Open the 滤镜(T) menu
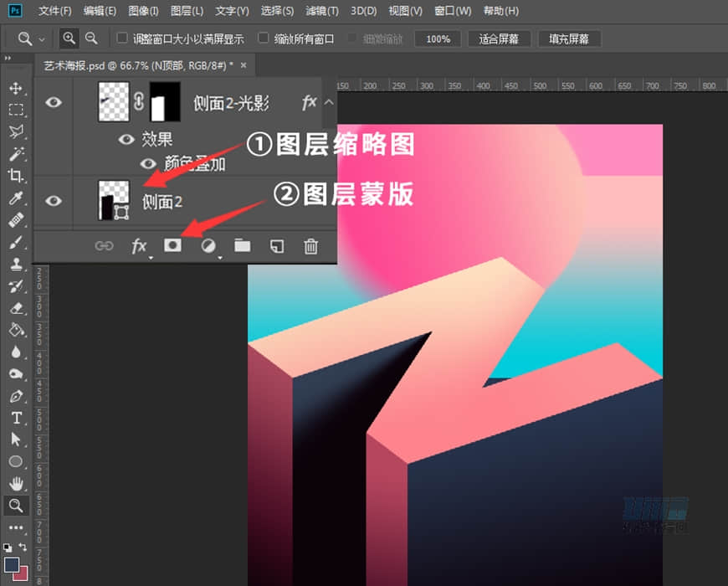The image size is (728, 586). (x=322, y=11)
